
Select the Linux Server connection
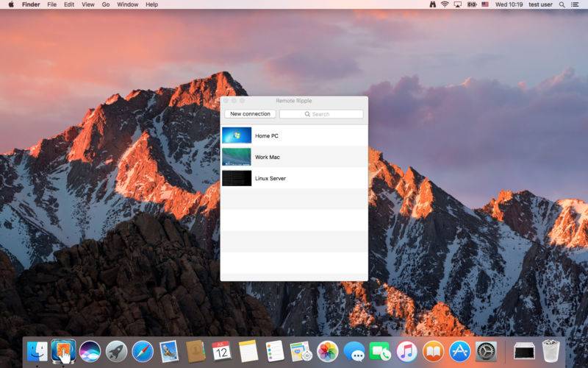tap(294, 178)
